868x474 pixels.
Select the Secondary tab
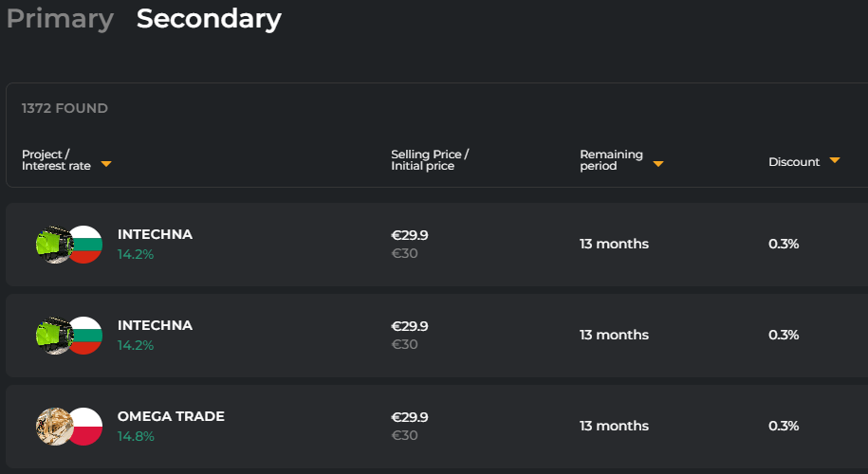click(209, 19)
